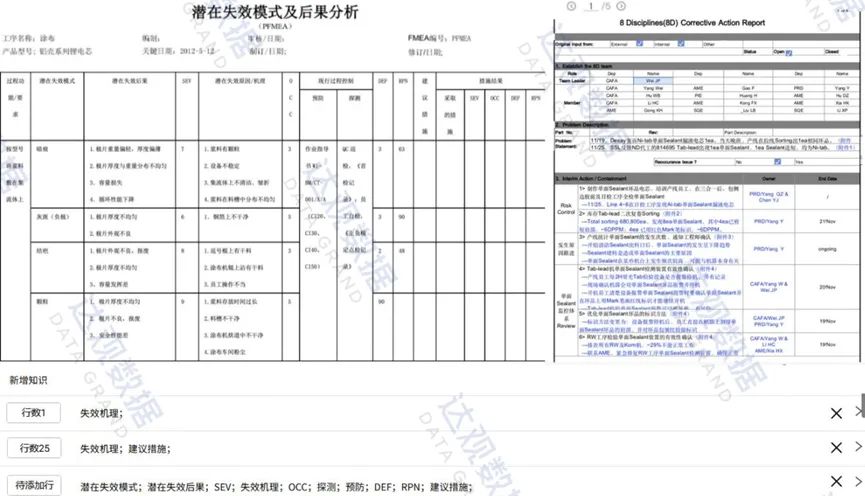The image size is (865, 496).
Task: Click the 行数25 button
Action: point(34,448)
